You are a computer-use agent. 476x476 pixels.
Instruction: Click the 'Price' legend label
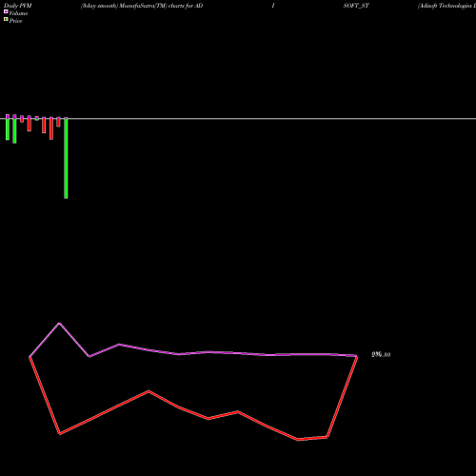(15, 21)
